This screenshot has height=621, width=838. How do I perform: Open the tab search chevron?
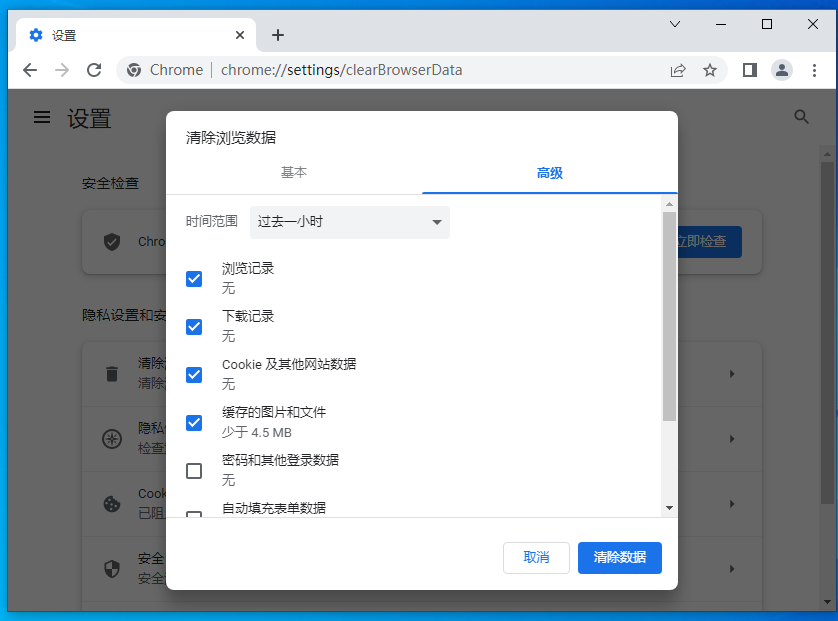[x=675, y=24]
